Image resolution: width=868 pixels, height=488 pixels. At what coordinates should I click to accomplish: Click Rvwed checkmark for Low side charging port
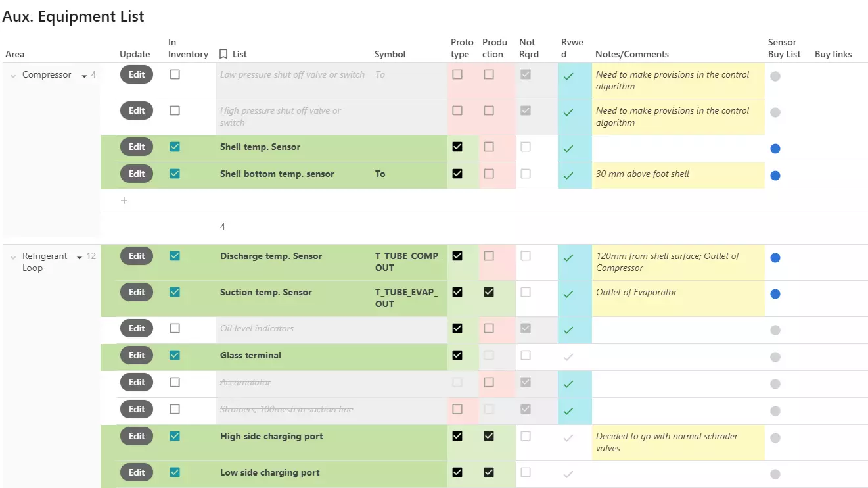[x=568, y=474]
